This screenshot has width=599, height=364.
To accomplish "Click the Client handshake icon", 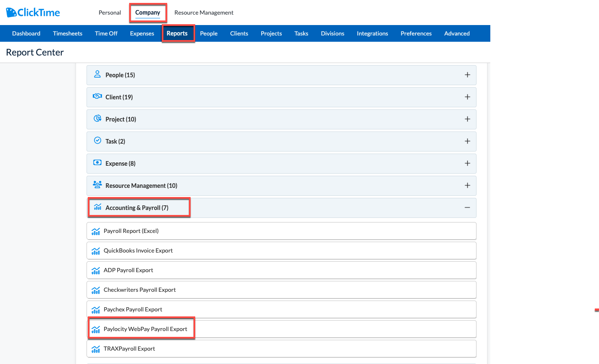I will pos(97,96).
